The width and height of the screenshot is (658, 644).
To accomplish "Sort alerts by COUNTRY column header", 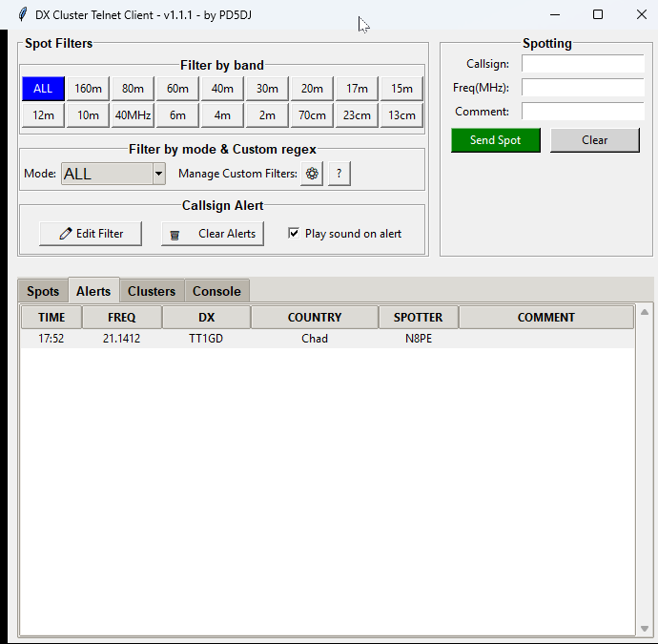I will 315,318.
